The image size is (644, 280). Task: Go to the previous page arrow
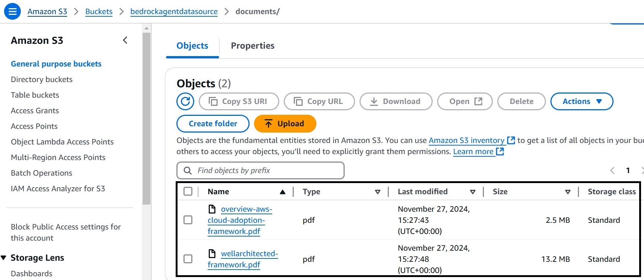pos(612,170)
